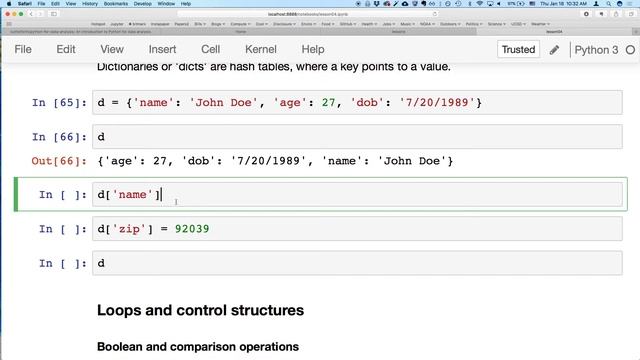Select code cell In [66] containing d
Image resolution: width=640 pixels, height=360 pixels.
[x=357, y=137]
